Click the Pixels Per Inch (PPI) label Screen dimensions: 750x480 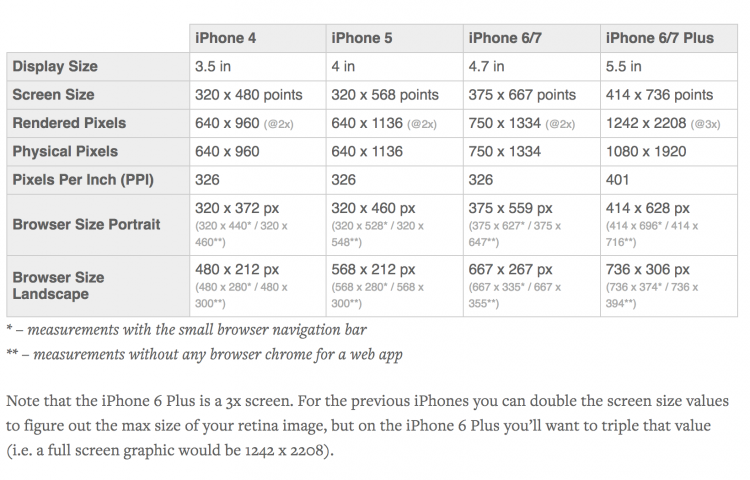pos(83,180)
